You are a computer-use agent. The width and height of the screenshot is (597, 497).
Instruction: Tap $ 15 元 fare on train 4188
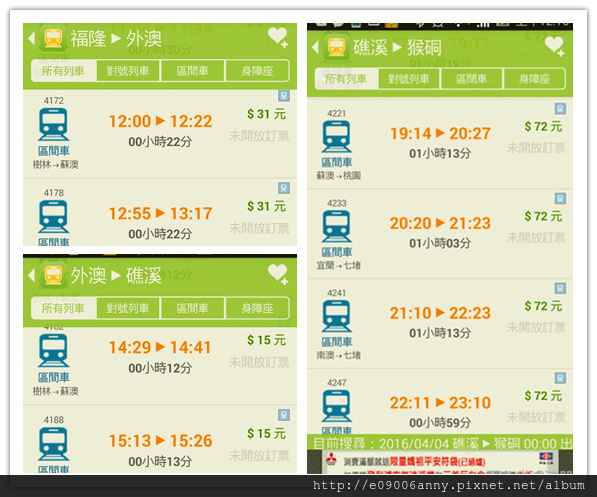point(266,433)
